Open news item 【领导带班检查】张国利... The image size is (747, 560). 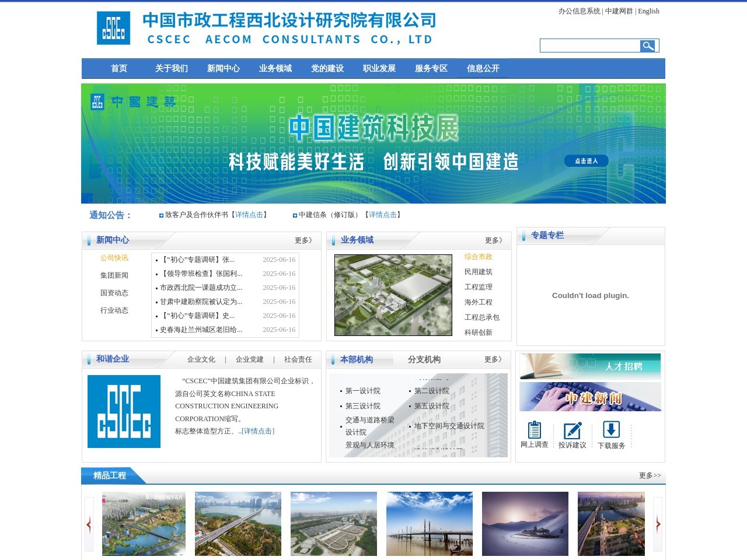coord(201,274)
